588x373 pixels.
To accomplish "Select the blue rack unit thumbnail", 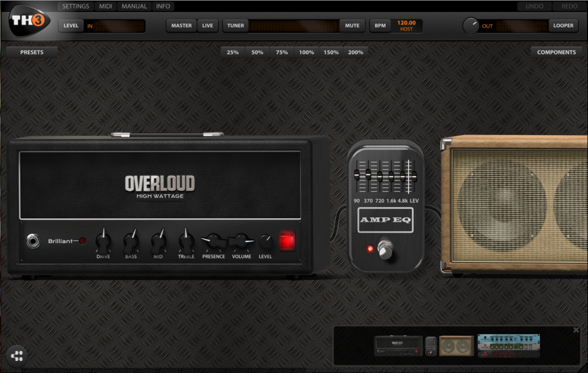I will click(509, 345).
